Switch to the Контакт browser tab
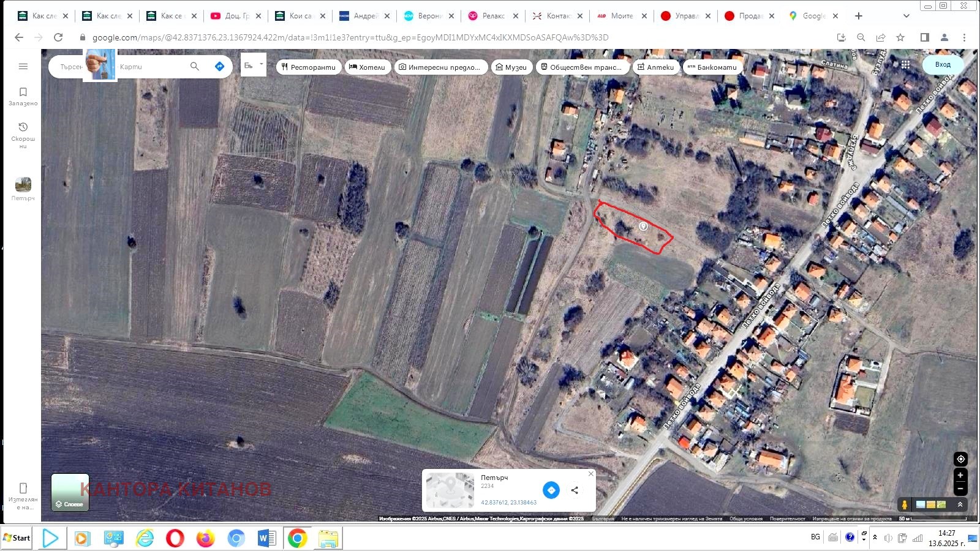 pyautogui.click(x=556, y=16)
